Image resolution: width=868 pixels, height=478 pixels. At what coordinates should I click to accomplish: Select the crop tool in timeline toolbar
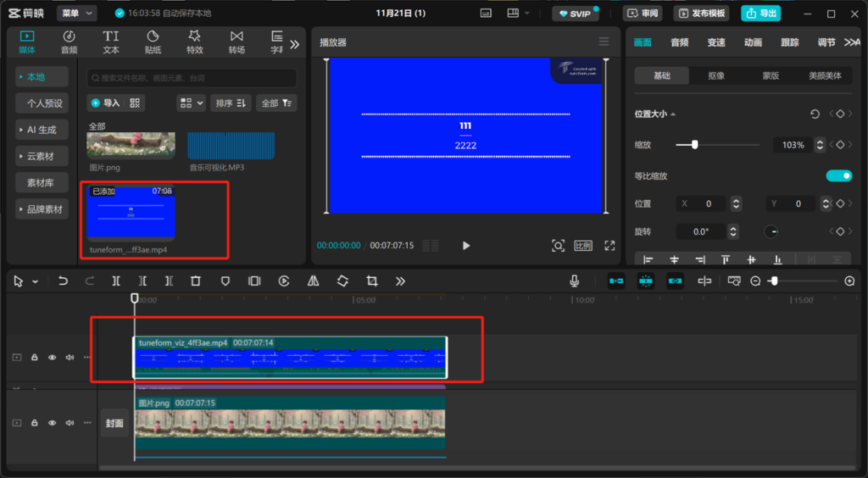click(371, 281)
